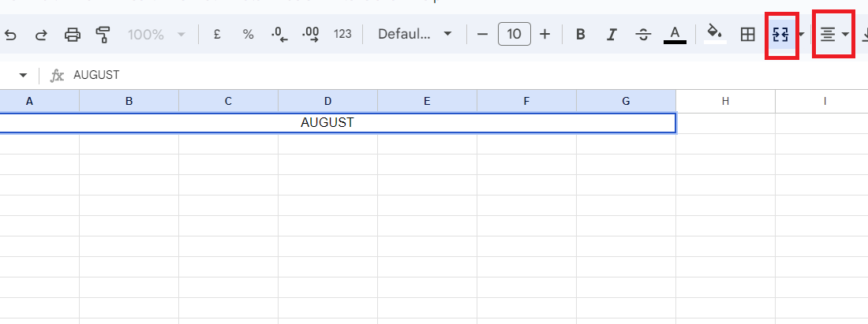This screenshot has width=868, height=324.
Task: Toggle bold formatting
Action: (581, 35)
